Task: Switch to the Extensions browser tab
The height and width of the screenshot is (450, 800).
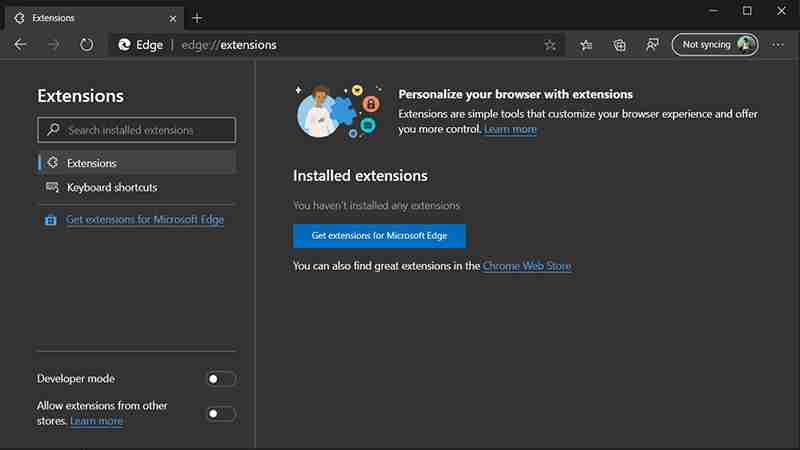Action: coord(90,18)
